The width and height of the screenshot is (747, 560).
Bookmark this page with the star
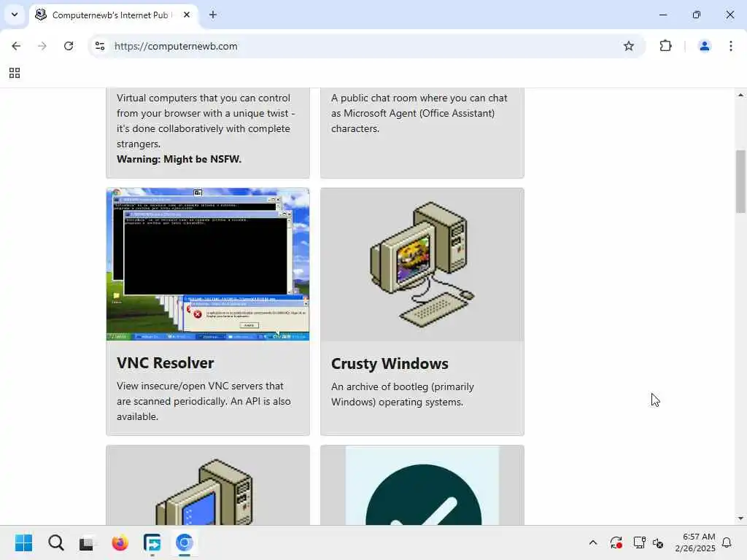click(629, 46)
